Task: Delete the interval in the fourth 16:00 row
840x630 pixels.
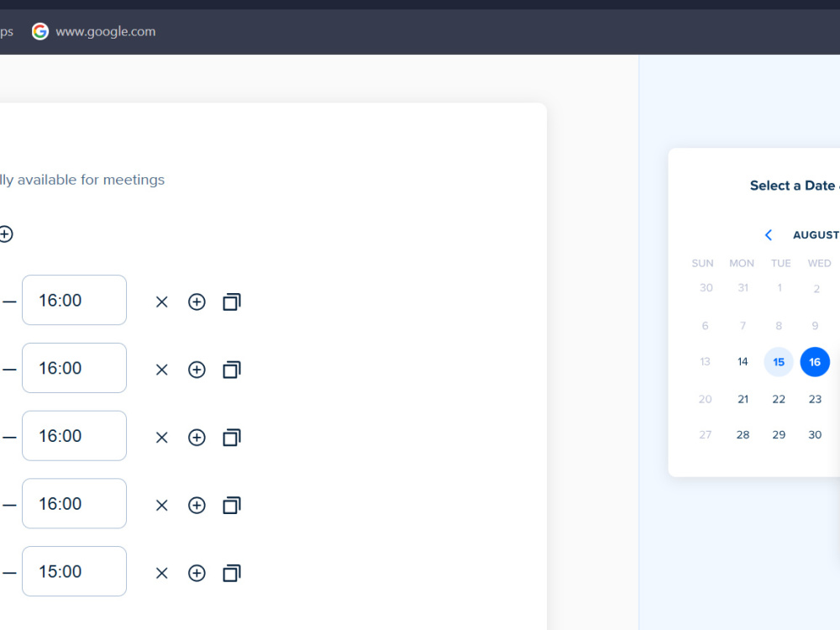Action: [162, 505]
